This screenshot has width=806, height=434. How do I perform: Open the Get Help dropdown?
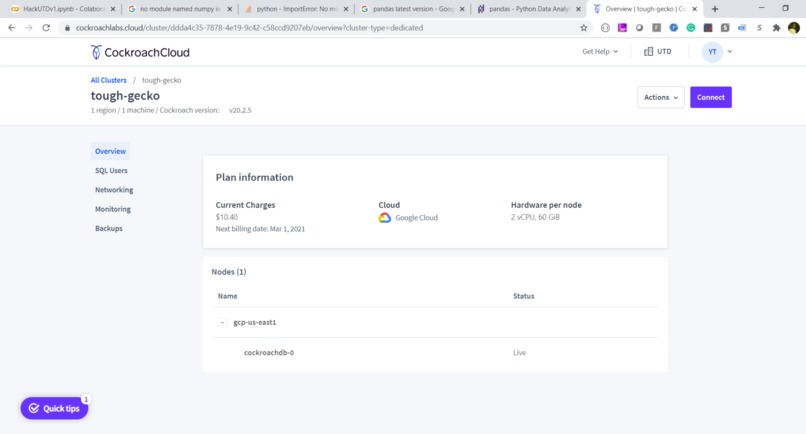[x=600, y=51]
